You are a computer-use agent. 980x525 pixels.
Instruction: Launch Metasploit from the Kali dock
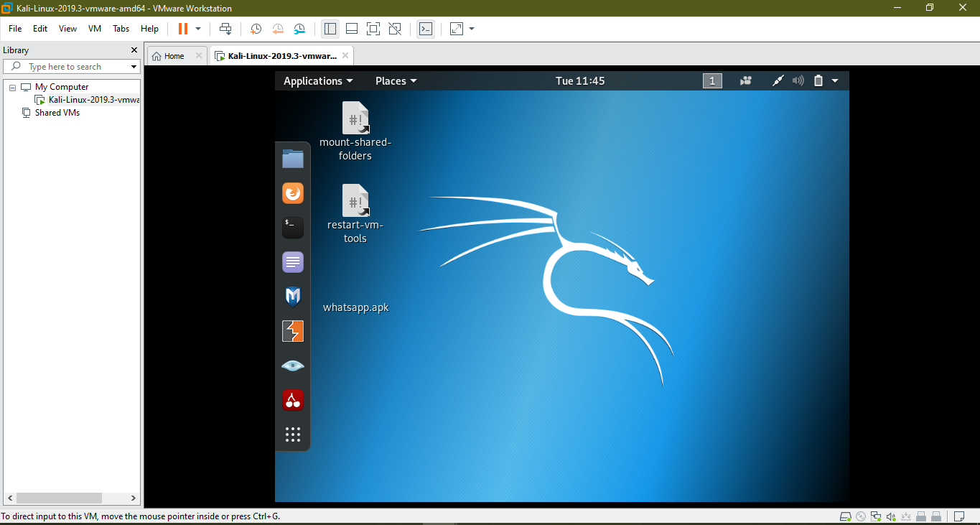[x=293, y=297]
